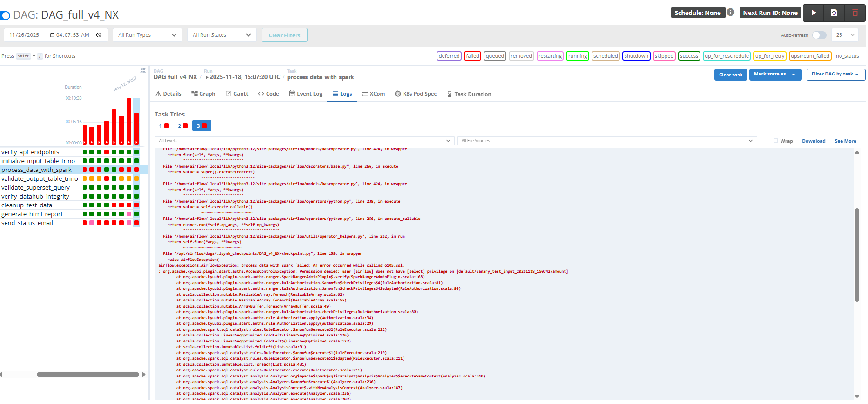Collapse grid panel with the toggle icon

coord(143,70)
